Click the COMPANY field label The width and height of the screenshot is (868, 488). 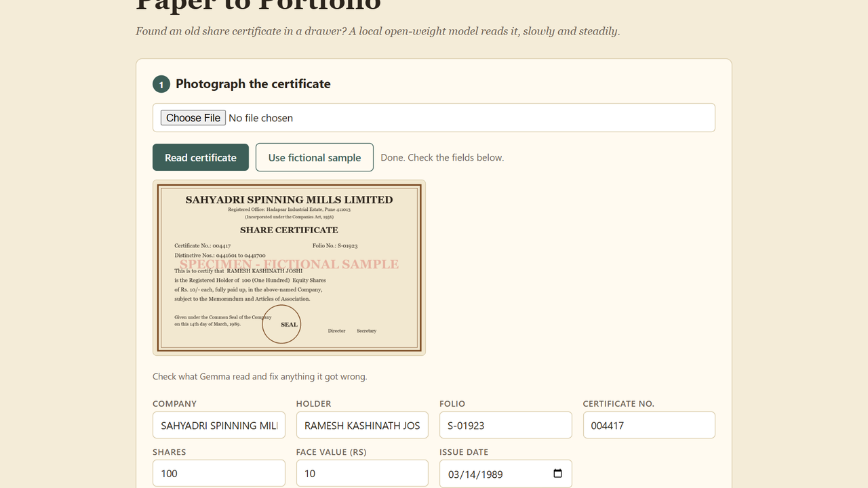tap(174, 403)
